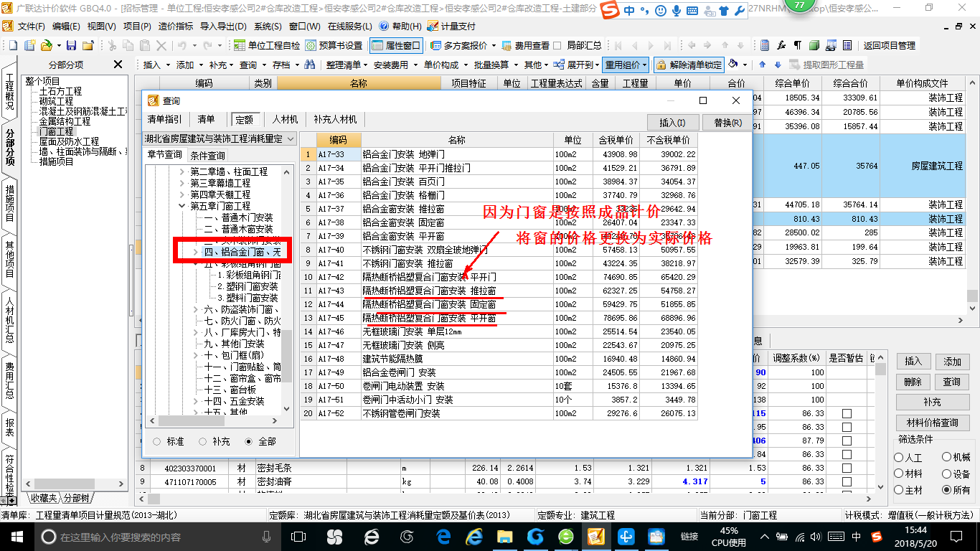
Task: Toggle the 属性窗口 toolbar button
Action: (397, 45)
